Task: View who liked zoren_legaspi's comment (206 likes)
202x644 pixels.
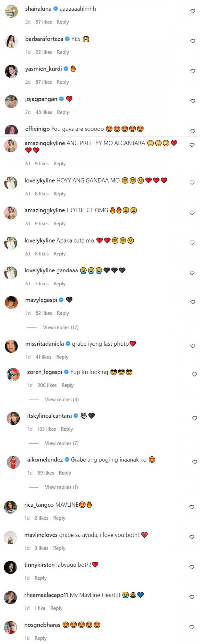Action: pyautogui.click(x=47, y=385)
